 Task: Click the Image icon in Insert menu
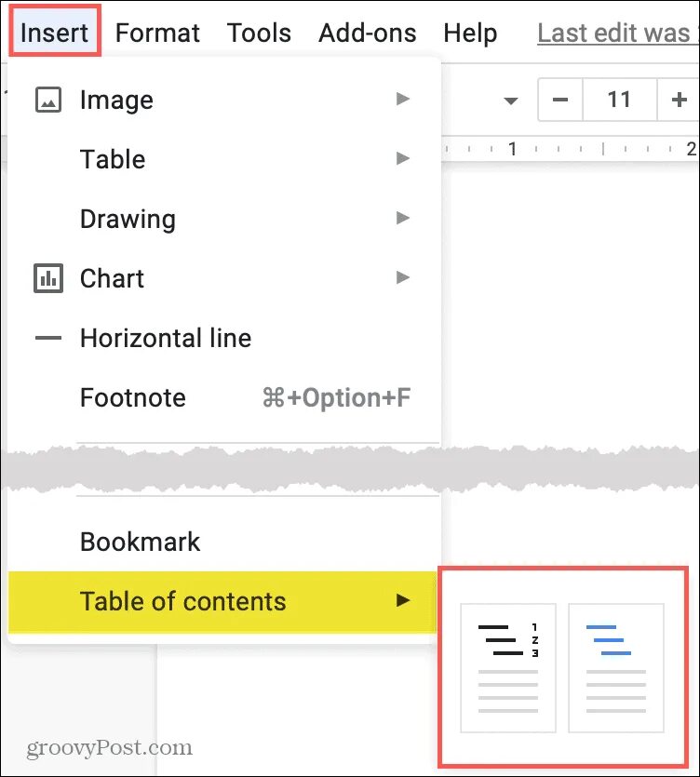[47, 100]
